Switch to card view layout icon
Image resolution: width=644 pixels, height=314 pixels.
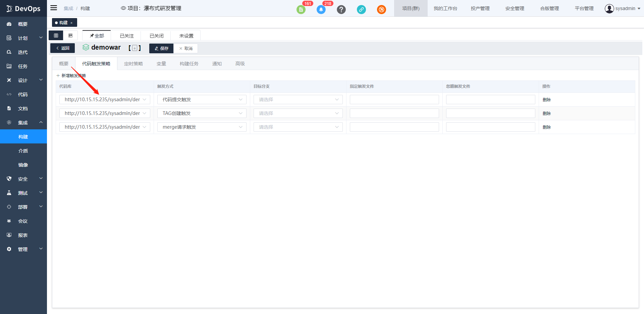click(x=70, y=36)
